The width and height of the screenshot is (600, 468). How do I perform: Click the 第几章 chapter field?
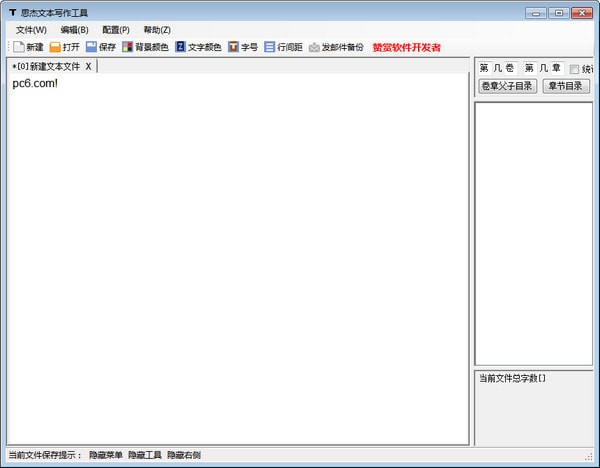point(544,68)
